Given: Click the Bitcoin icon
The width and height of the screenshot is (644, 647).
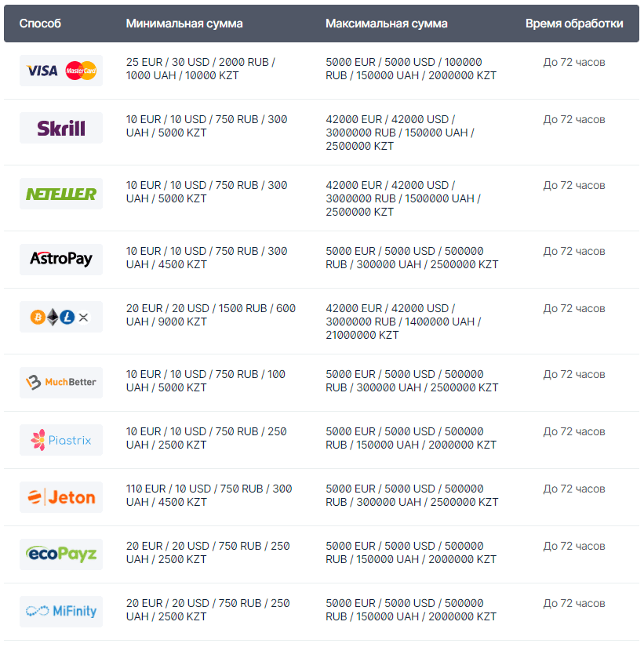Looking at the screenshot, I should [x=37, y=317].
